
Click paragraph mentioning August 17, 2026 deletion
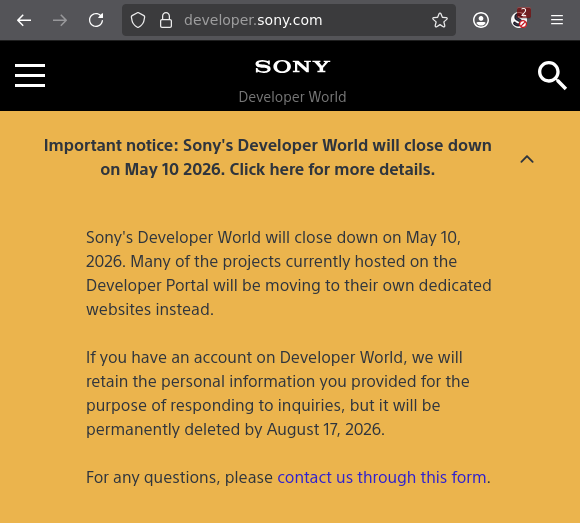click(x=278, y=394)
